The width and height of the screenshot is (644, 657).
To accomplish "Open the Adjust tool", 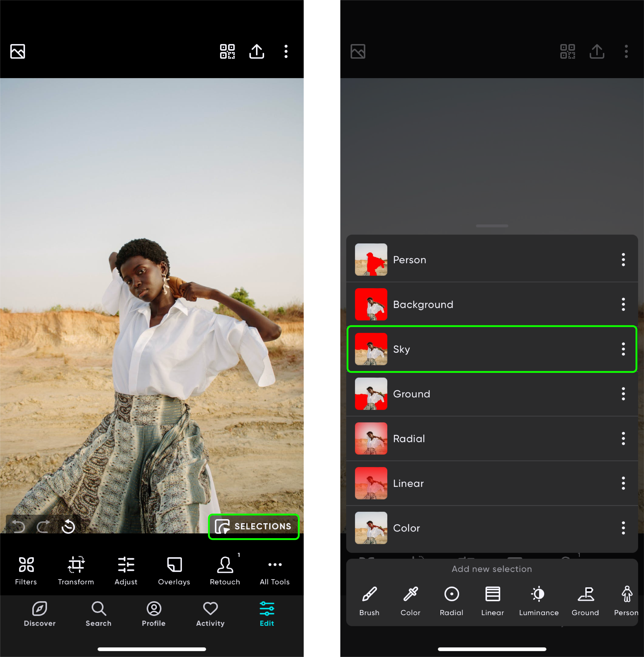I will click(x=126, y=571).
